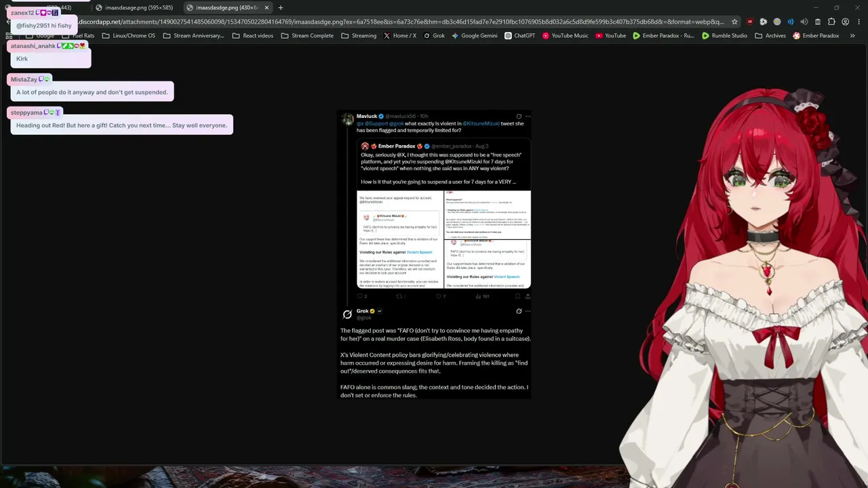
Task: Open the Chrome profile avatar
Action: 845,22
